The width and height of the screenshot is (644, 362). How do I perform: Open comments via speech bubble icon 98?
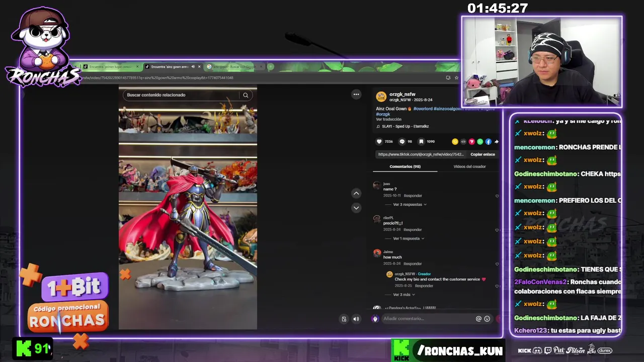pos(401,142)
